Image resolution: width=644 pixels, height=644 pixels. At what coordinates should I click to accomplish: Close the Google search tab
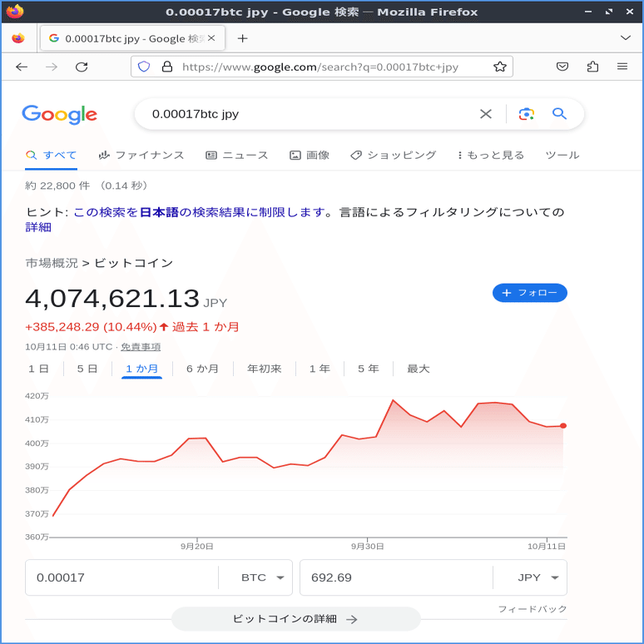tap(211, 37)
